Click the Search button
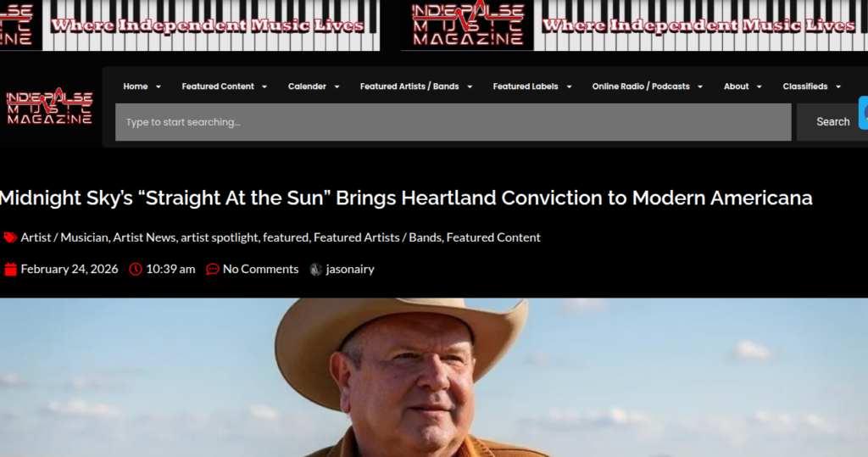 (x=832, y=122)
